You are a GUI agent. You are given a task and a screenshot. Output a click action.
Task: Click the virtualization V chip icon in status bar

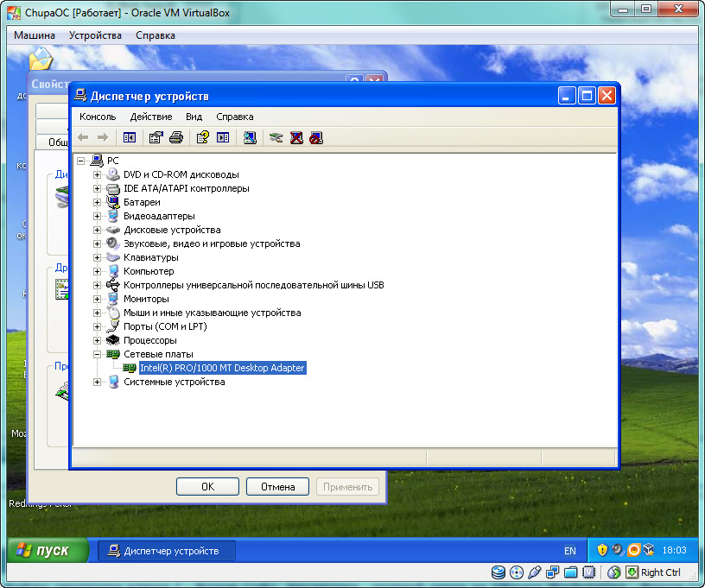point(588,572)
